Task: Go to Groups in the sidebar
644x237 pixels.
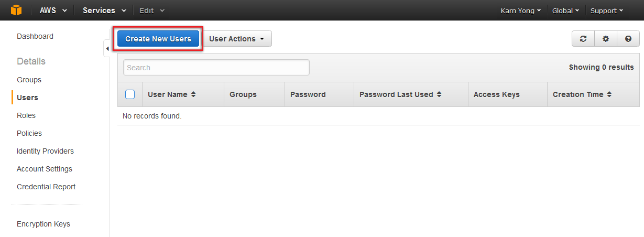Action: 29,80
